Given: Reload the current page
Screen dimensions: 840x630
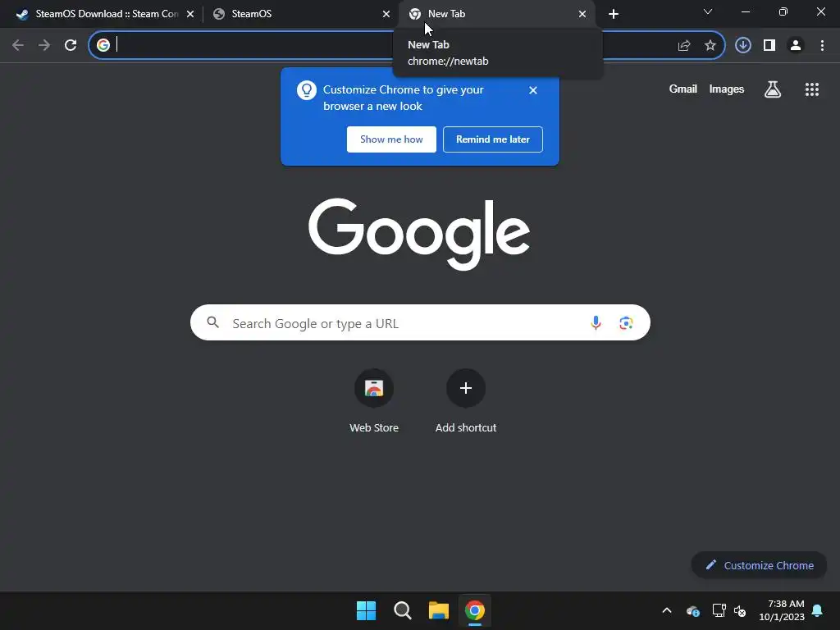Looking at the screenshot, I should (71, 46).
